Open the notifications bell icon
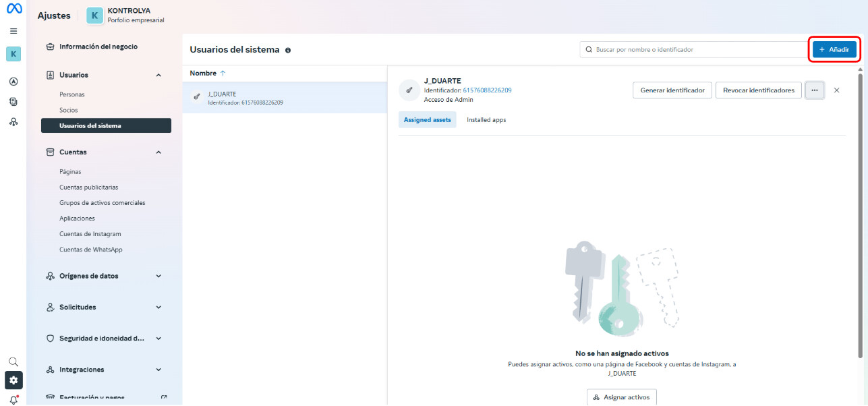This screenshot has height=406, width=868. [x=13, y=399]
